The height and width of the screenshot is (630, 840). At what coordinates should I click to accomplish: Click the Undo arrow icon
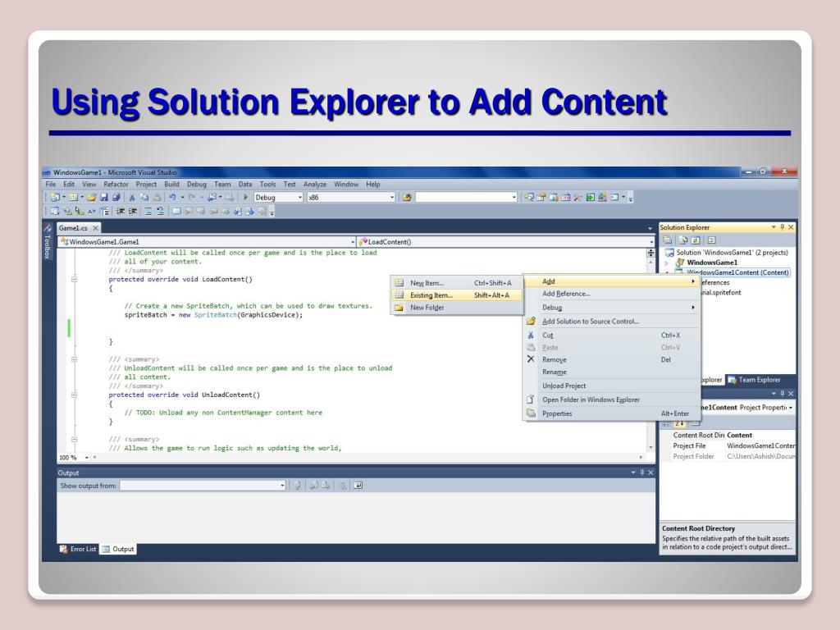click(x=172, y=197)
